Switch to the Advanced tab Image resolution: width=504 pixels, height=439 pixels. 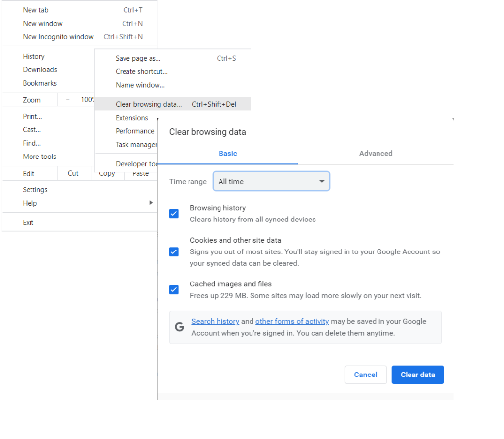[x=376, y=153]
